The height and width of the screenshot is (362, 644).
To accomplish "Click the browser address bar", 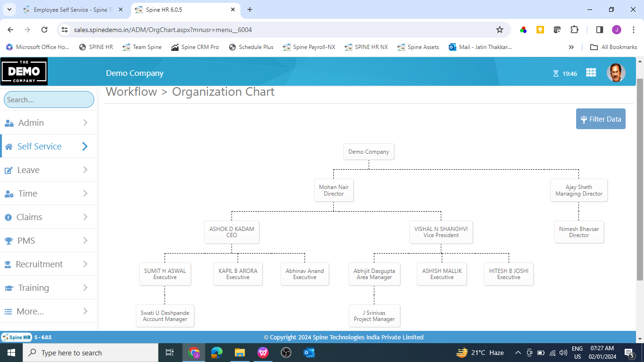I will pyautogui.click(x=283, y=30).
